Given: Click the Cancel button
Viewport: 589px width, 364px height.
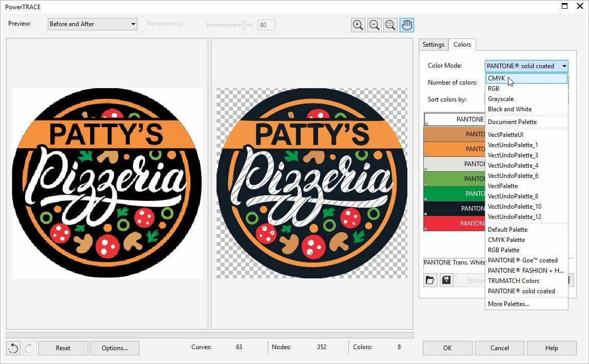Looking at the screenshot, I should point(500,348).
